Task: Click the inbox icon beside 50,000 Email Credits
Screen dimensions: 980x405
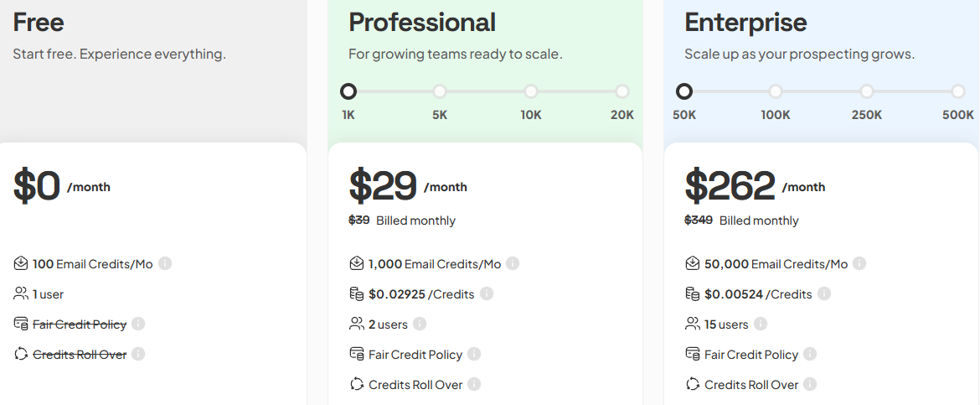Action: (x=692, y=263)
